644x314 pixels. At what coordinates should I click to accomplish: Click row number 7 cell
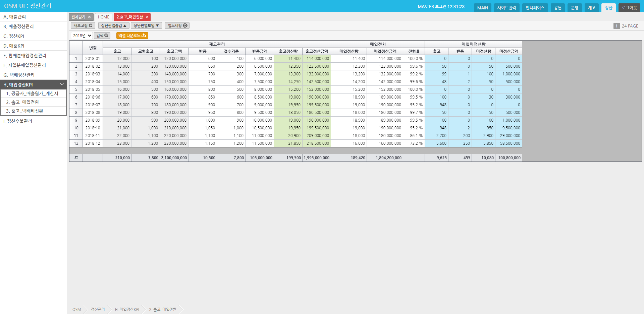click(76, 105)
